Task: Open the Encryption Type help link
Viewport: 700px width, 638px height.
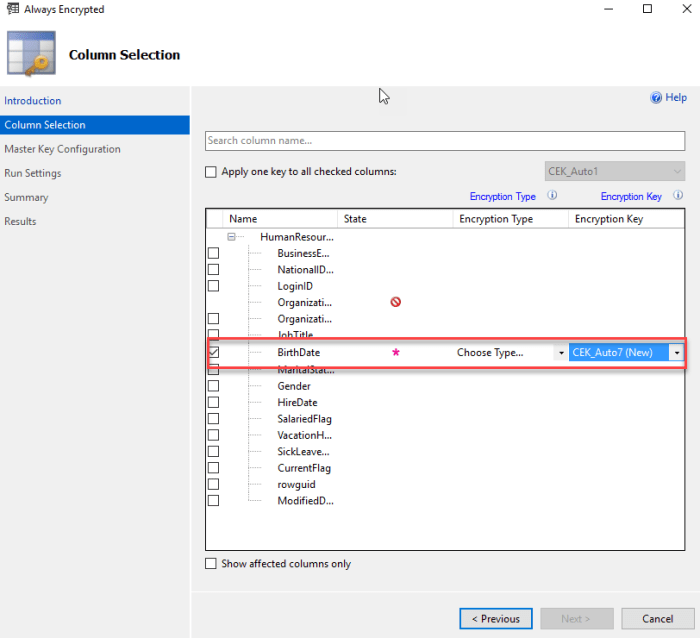Action: (x=503, y=197)
